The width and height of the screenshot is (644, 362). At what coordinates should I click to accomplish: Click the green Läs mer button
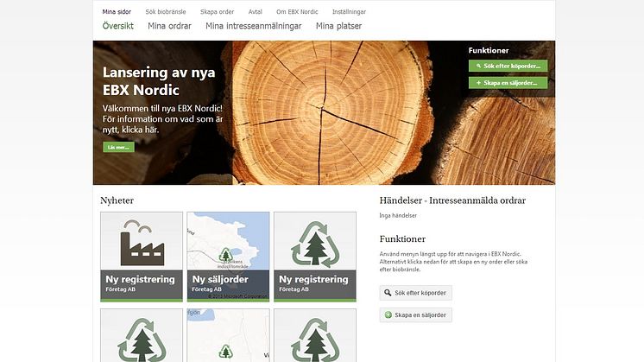click(118, 147)
